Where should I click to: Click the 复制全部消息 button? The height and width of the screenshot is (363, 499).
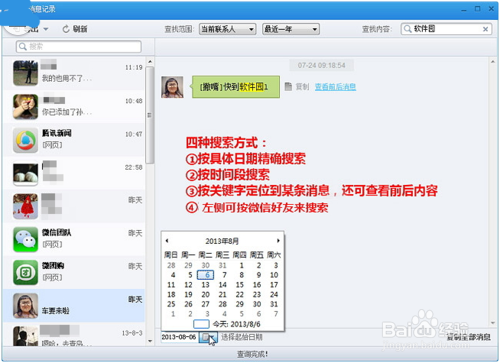[469, 337]
